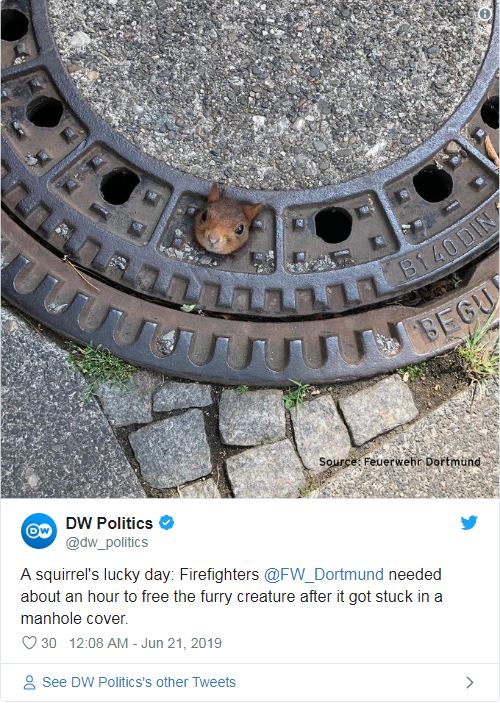This screenshot has height=703, width=500.
Task: Click the person icon beside other Tweets
Action: 29,682
